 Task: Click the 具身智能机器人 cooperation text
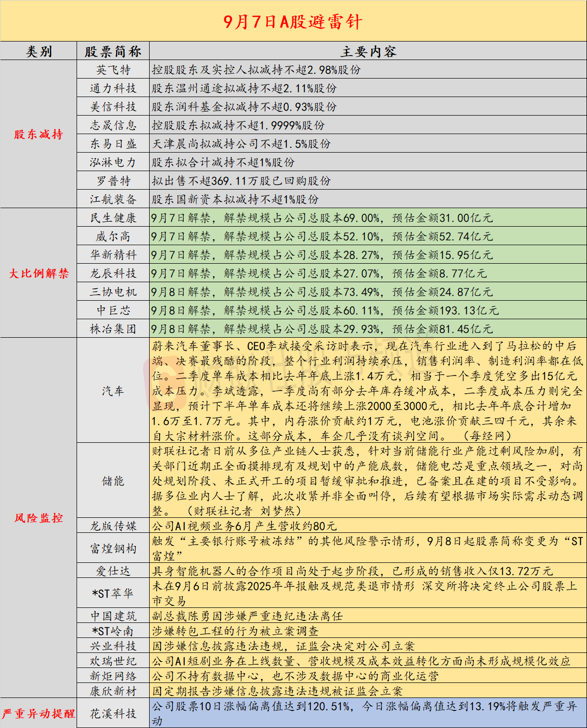[x=352, y=571]
